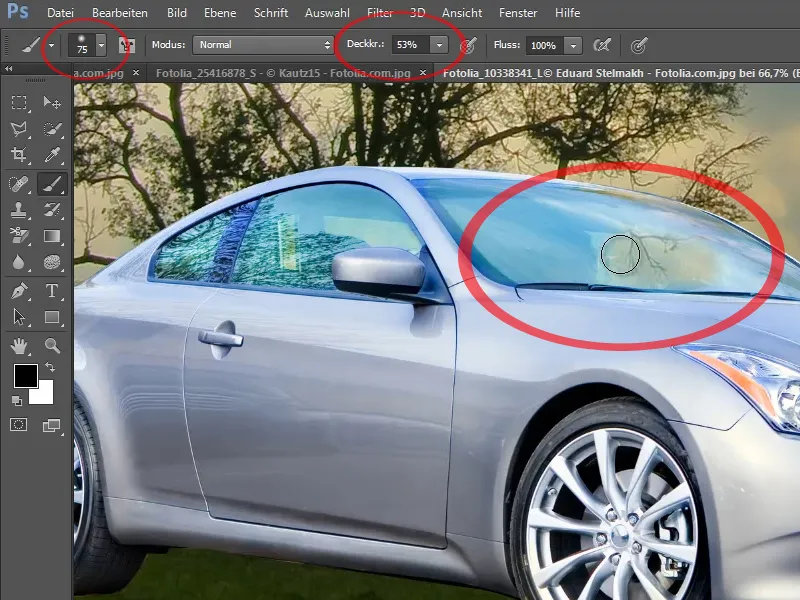The width and height of the screenshot is (800, 600).
Task: Select the Polygonal Lasso tool
Action: coord(19,129)
